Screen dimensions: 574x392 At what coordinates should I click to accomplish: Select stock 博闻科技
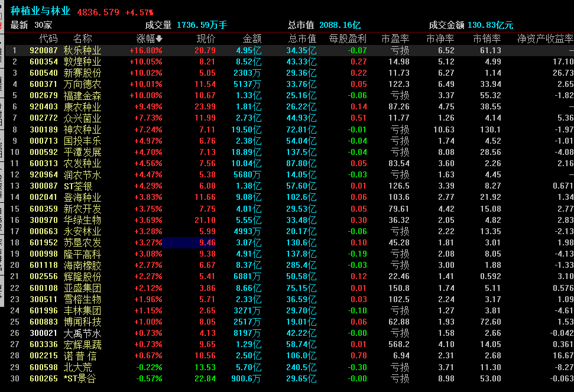pyautogui.click(x=82, y=322)
